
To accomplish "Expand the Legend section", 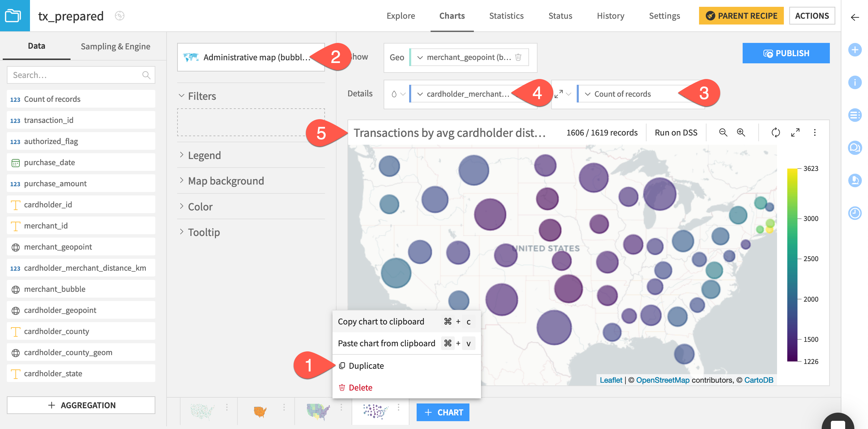I will pos(200,155).
